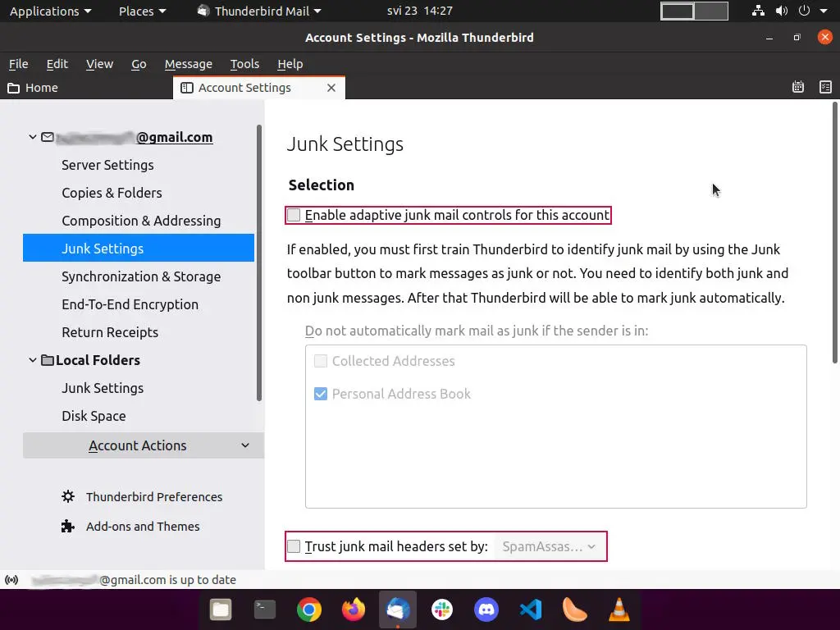Open the tasks icon in tab bar
Viewport: 840px width, 630px height.
pos(825,87)
